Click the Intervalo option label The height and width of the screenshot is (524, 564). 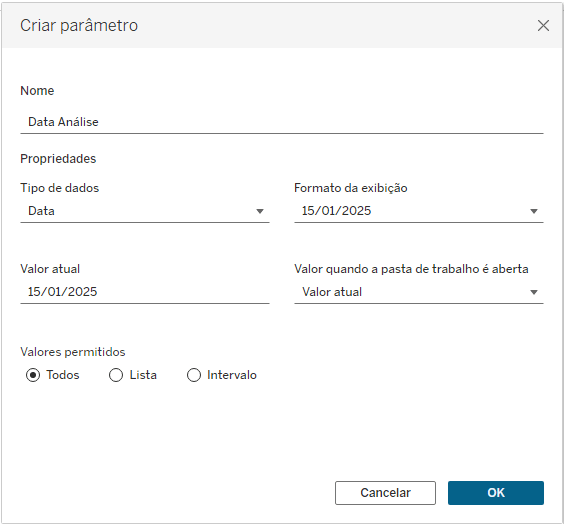pos(232,375)
